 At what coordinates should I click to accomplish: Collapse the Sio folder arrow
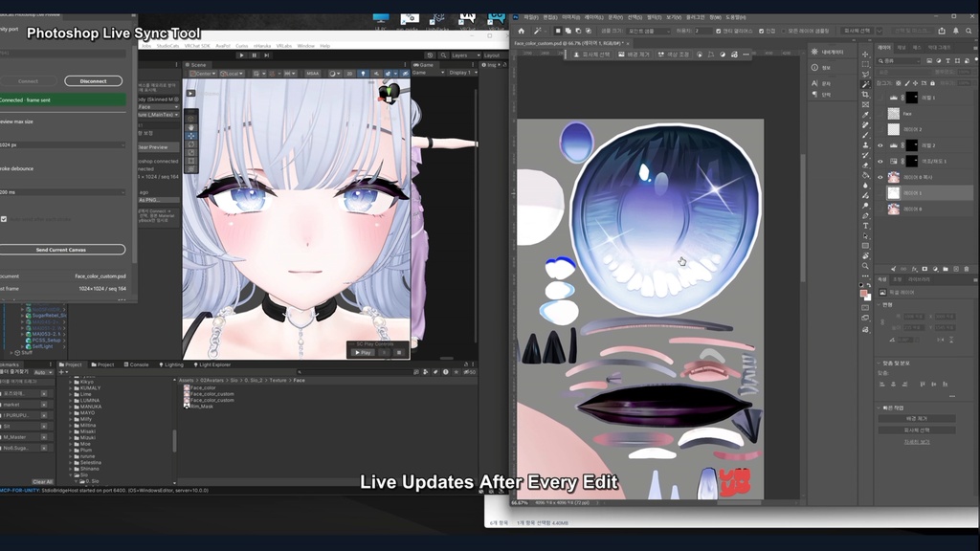(x=71, y=475)
